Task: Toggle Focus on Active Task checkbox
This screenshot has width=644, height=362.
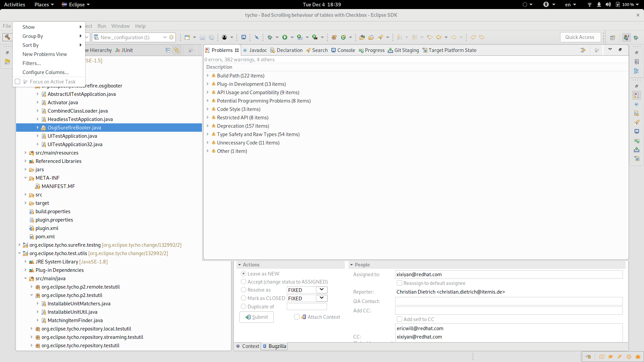Action: pos(17,81)
